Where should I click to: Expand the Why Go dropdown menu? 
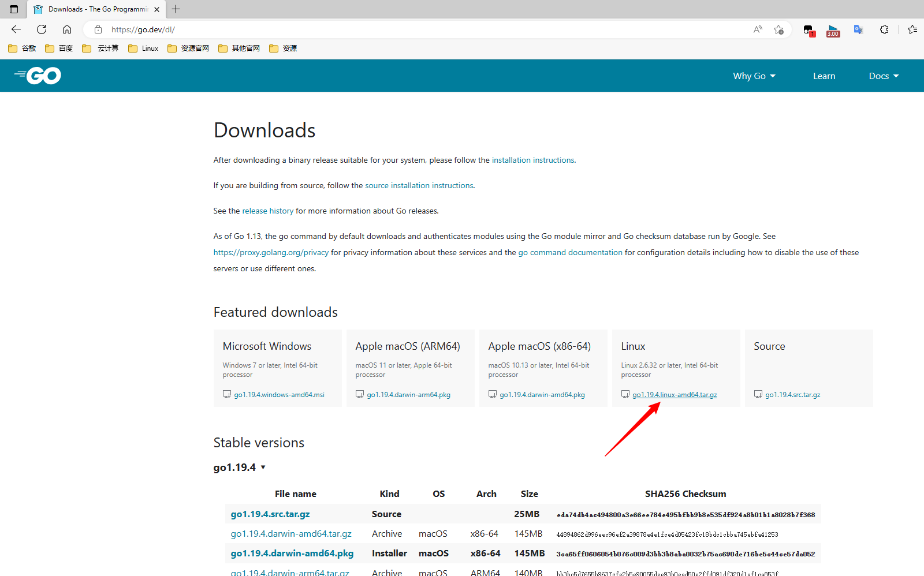754,76
